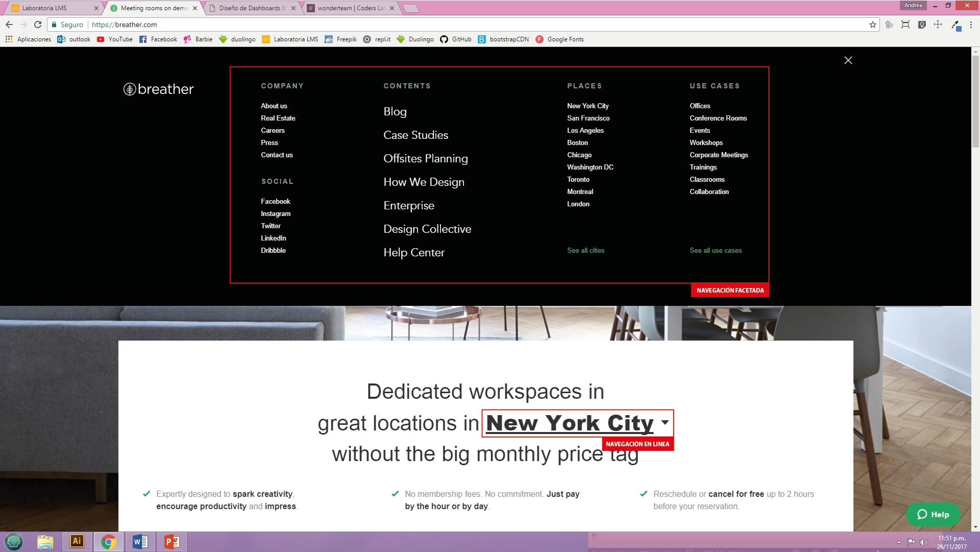Switch to the wonderteam Coders Lab tab
This screenshot has height=552, width=980.
click(350, 8)
